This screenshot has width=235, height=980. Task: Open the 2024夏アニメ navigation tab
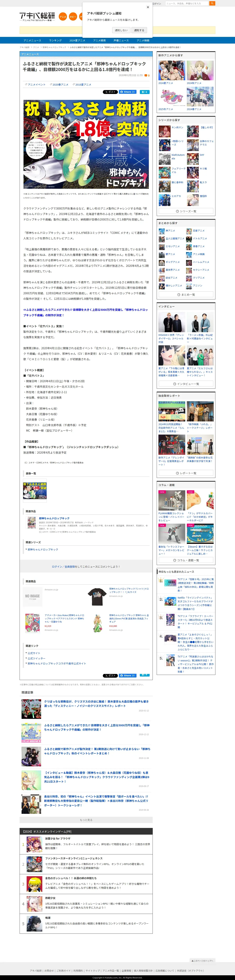(x=77, y=40)
